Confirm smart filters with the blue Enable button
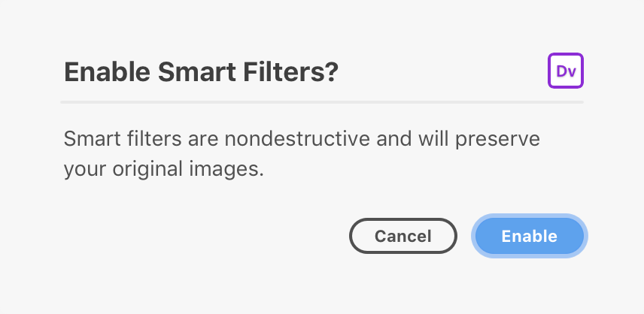The height and width of the screenshot is (314, 644). pos(530,236)
